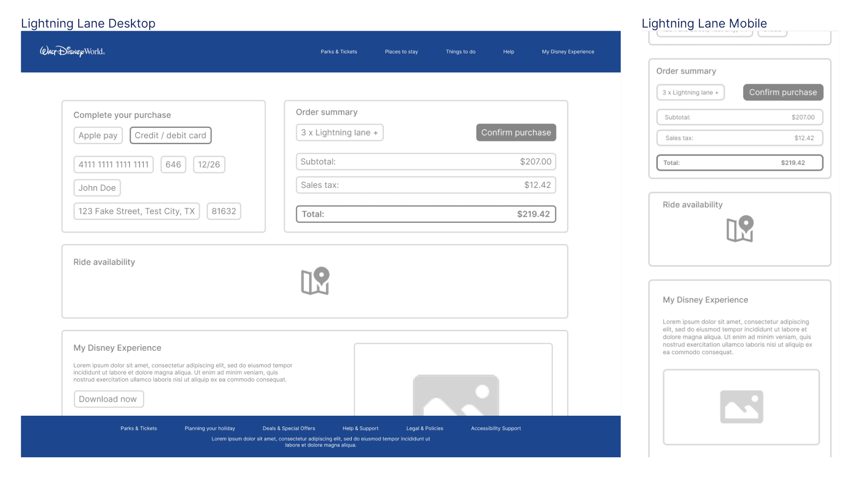Click desktop My Disney Experience card heading

[x=117, y=348]
